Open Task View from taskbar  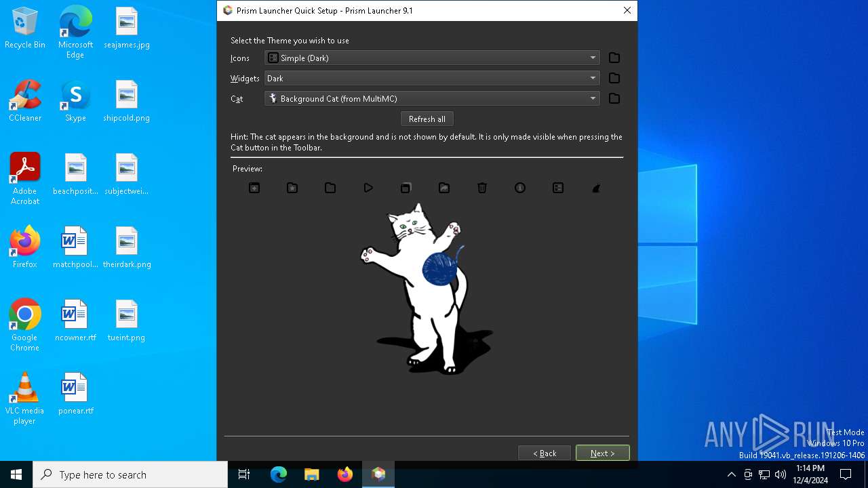(244, 474)
